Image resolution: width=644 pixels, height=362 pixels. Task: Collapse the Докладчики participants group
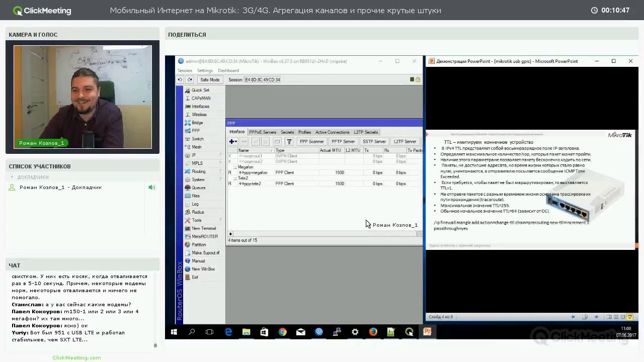(x=12, y=177)
